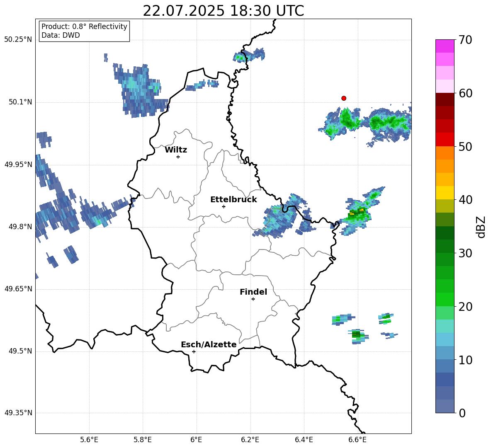Click the colorbar 50 tick label
Screen dimensions: 491x448
click(x=465, y=146)
